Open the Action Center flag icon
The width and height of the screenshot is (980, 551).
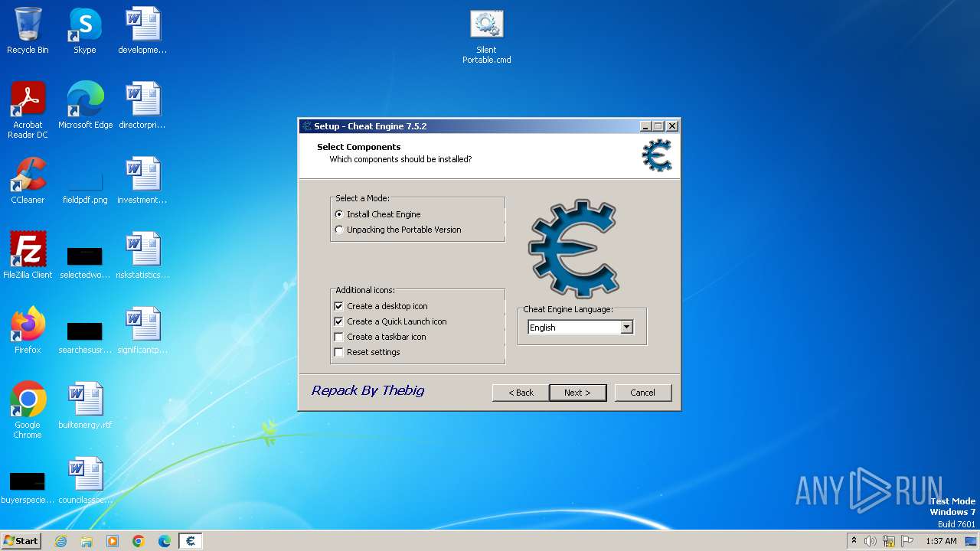click(x=907, y=541)
